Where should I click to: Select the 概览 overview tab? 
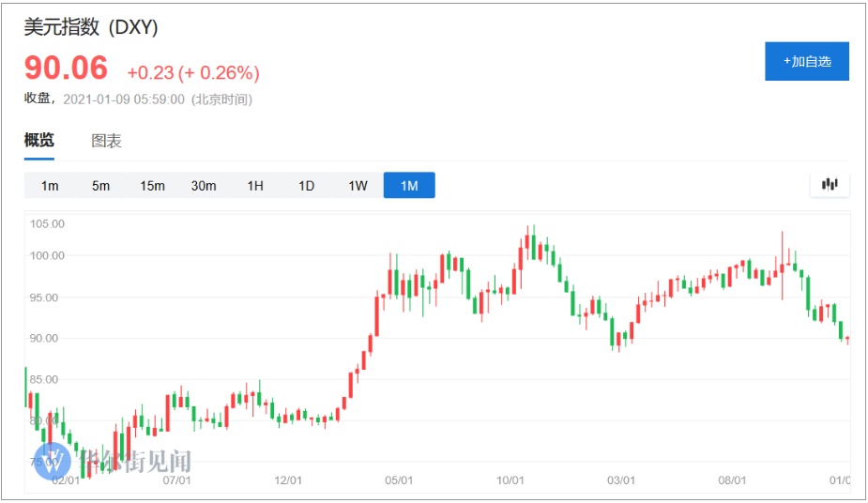(x=39, y=141)
